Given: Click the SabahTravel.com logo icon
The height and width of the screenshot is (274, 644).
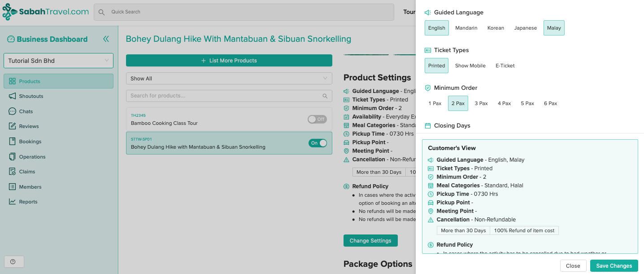Looking at the screenshot, I should (9, 12).
